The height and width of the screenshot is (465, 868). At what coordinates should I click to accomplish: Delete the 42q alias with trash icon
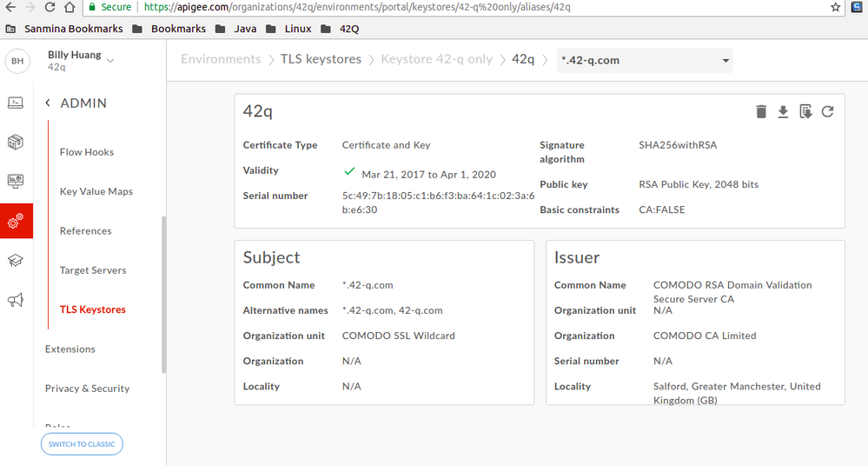(761, 112)
